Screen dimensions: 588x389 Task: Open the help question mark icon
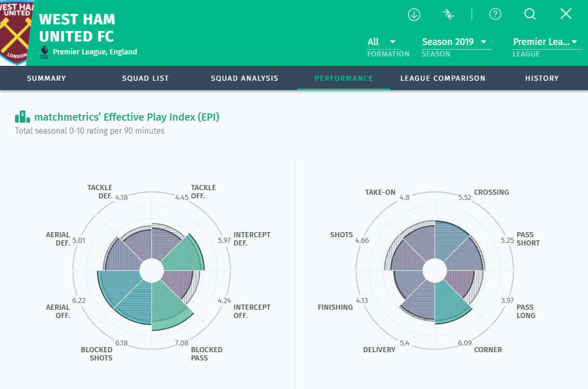495,14
